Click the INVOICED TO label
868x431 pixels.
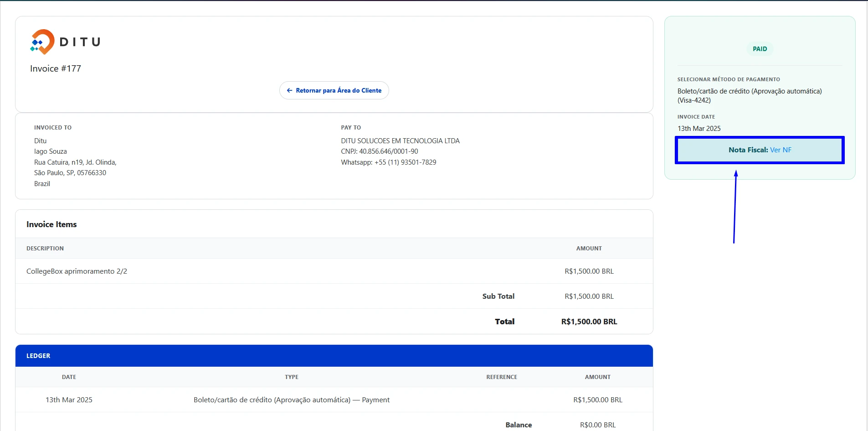pos(53,128)
